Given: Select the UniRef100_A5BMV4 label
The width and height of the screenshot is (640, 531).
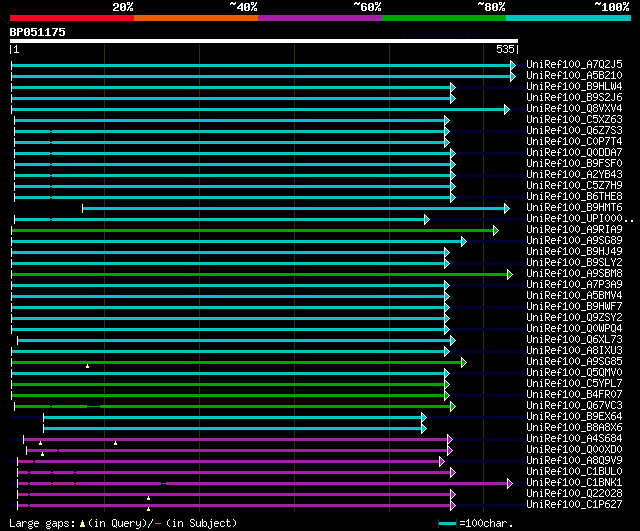Looking at the screenshot, I should coord(574,296).
